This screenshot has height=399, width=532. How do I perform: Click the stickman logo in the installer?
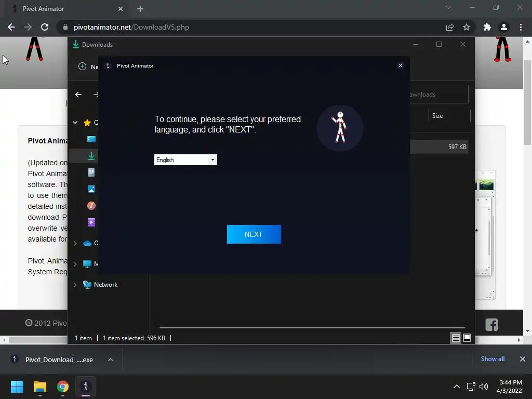pos(340,128)
